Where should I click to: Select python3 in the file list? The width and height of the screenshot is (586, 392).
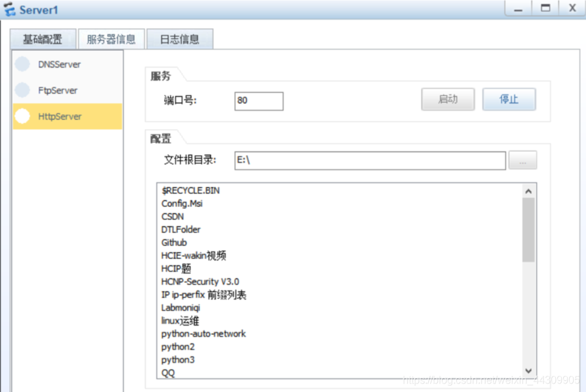(177, 360)
